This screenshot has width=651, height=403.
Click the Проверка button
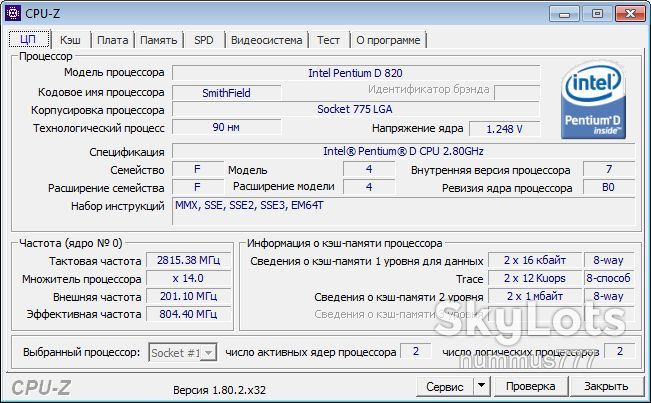[x=530, y=386]
